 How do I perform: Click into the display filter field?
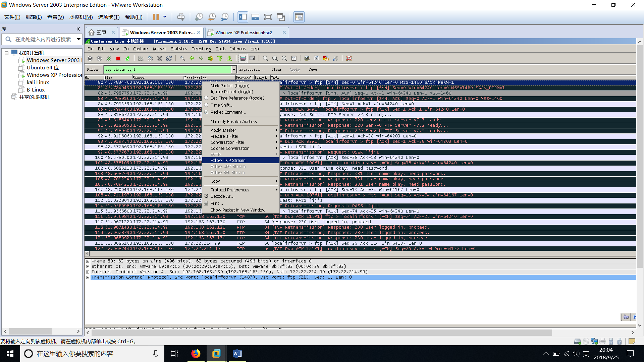click(x=168, y=69)
